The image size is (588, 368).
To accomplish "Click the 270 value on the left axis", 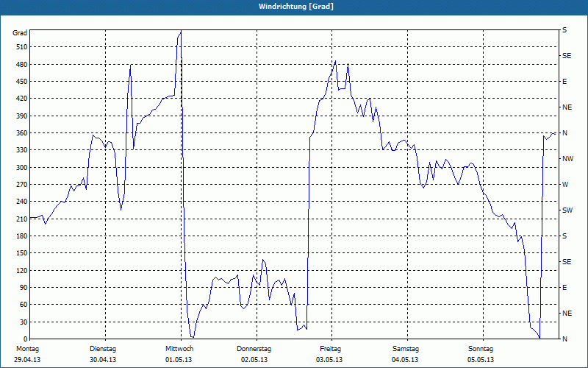I will (22, 185).
